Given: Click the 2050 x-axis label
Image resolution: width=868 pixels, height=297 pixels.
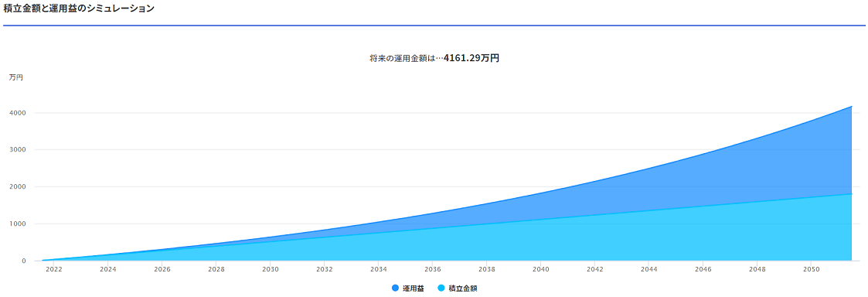Looking at the screenshot, I should (x=811, y=269).
